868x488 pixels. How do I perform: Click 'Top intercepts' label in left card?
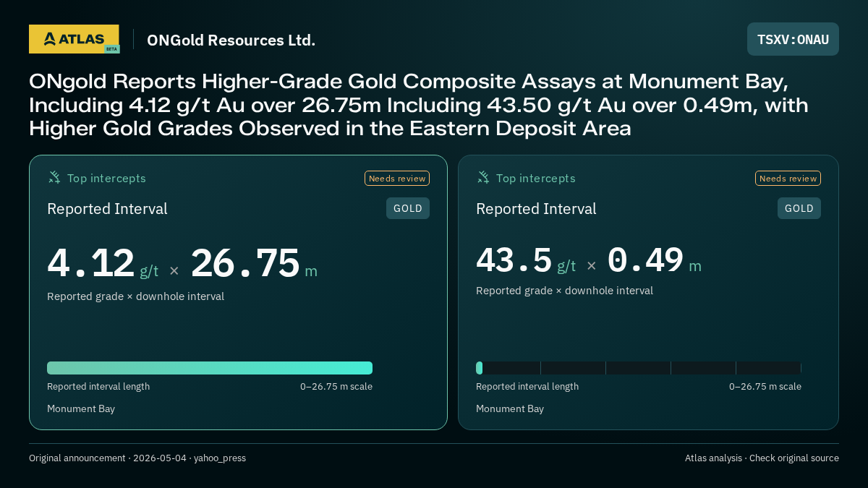pos(106,178)
